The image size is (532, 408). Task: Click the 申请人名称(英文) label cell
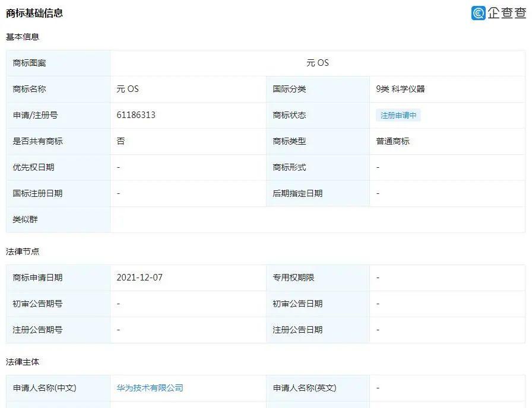[318, 388]
